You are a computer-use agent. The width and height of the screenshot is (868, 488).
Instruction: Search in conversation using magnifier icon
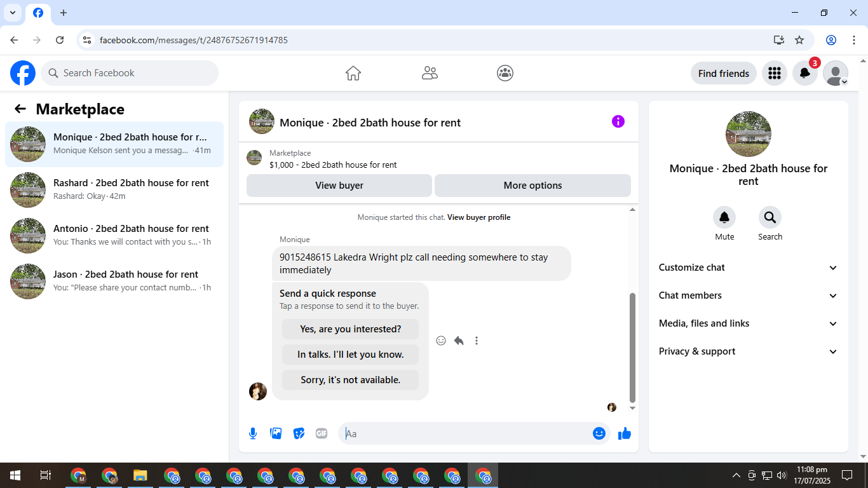pos(770,218)
